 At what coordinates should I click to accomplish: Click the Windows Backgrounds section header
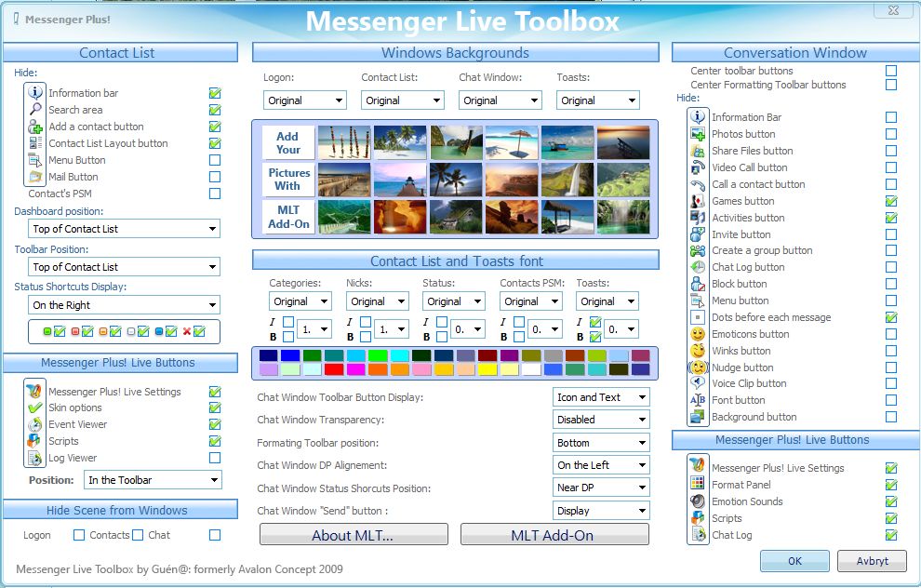[x=455, y=53]
